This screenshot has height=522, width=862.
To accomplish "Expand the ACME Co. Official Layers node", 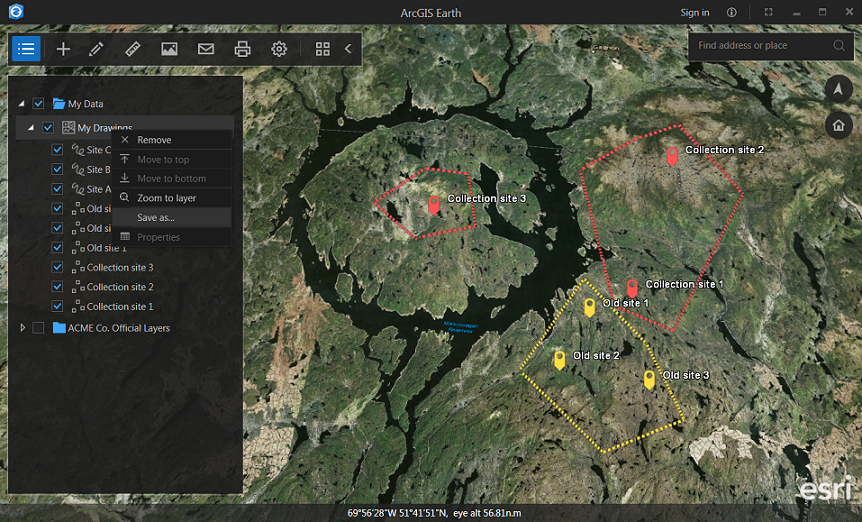I will point(23,327).
